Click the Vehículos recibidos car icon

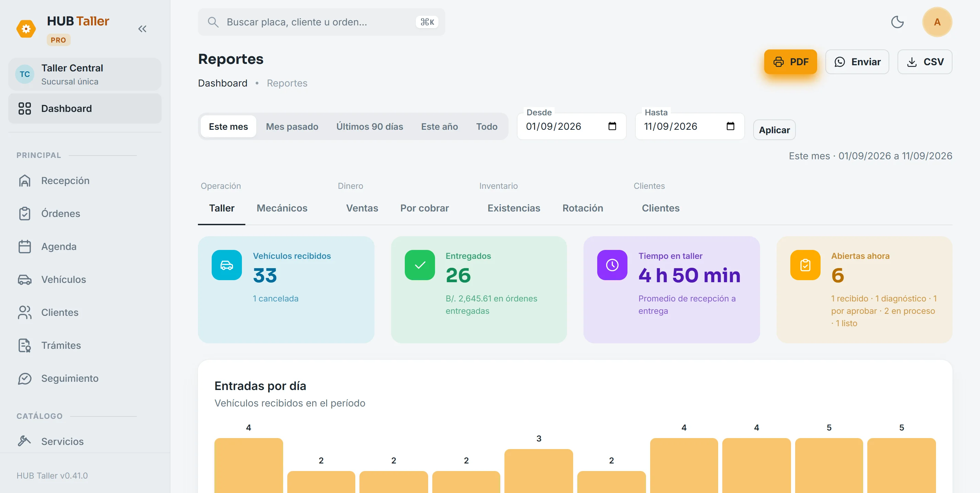click(x=227, y=265)
